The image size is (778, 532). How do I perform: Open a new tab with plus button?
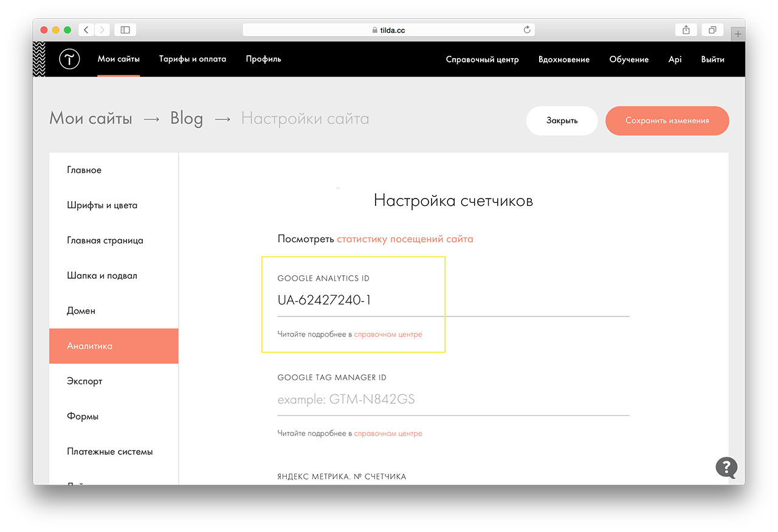(x=738, y=34)
